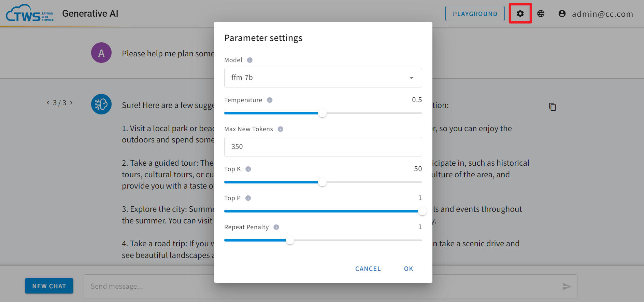Click the info icon beside Repeat Penalty

[x=276, y=227]
